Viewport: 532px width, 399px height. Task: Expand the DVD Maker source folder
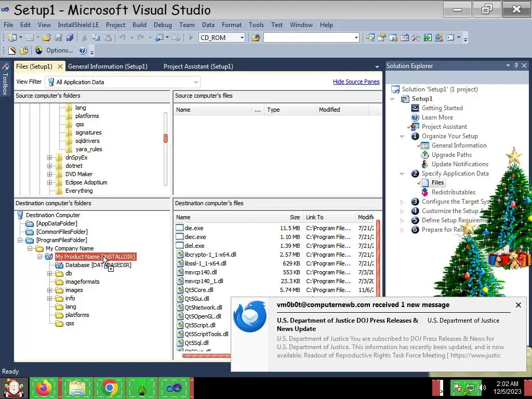pyautogui.click(x=49, y=174)
